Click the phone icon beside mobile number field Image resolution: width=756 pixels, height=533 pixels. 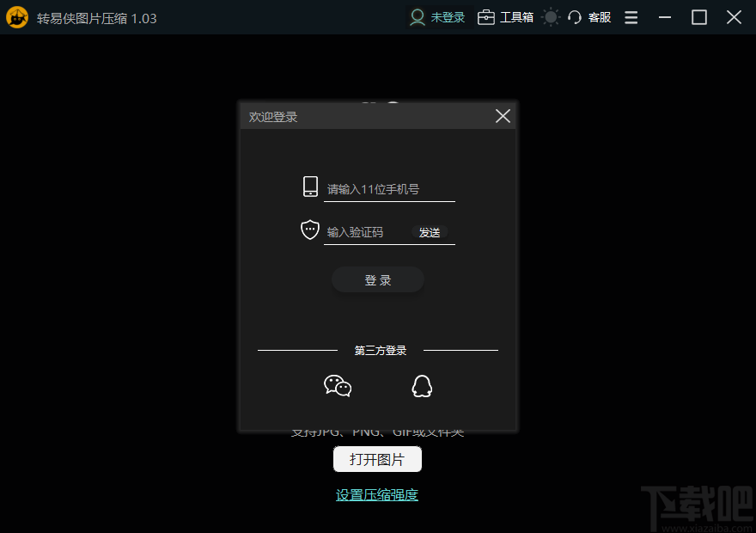309,185
